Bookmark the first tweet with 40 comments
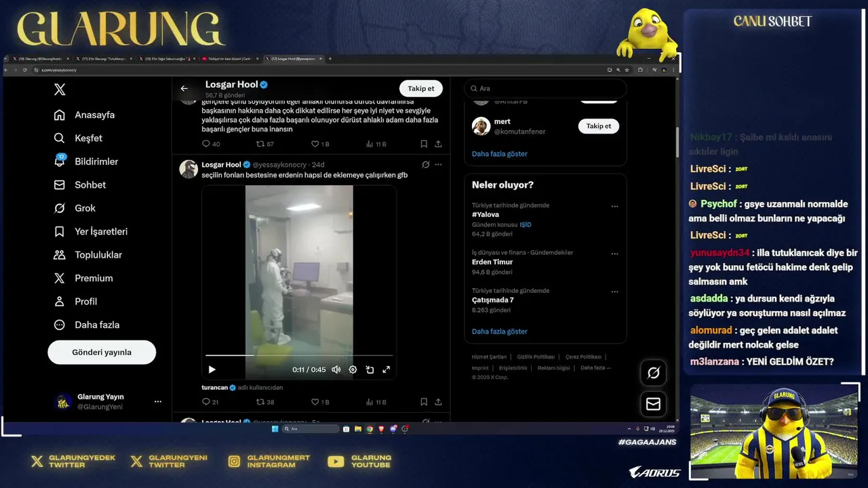 pos(424,144)
